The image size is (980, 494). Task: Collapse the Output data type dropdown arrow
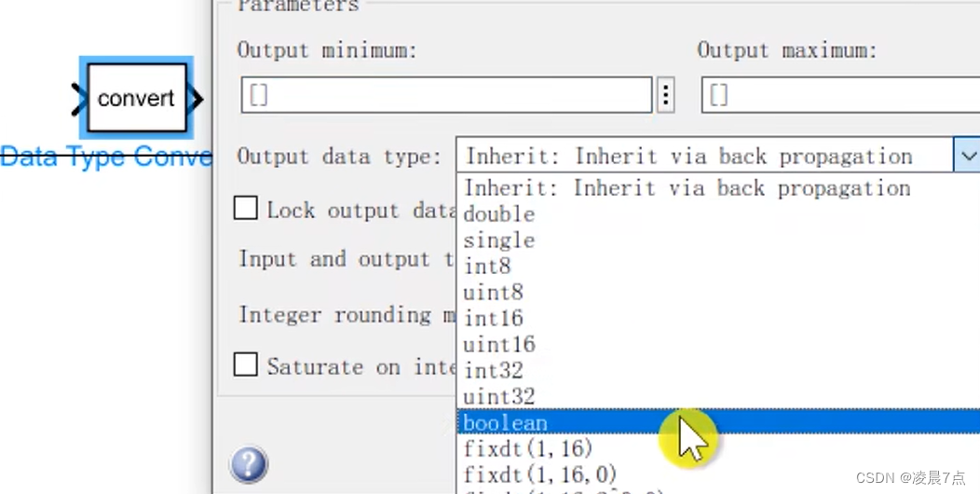coord(968,155)
